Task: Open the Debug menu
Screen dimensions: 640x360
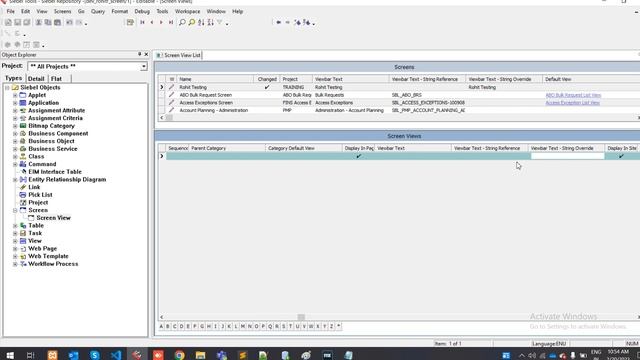Action: [142, 11]
